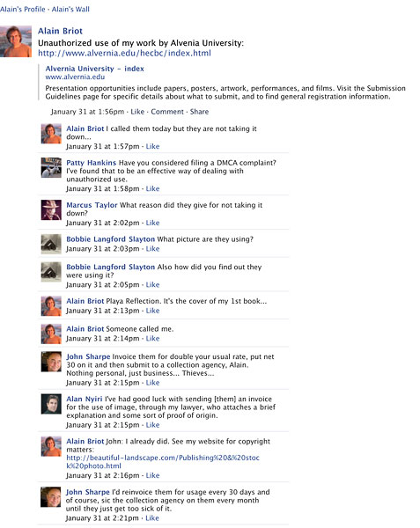420x528 pixels.
Task: Open the beautiful-landscape.com copyright link
Action: coord(163,462)
